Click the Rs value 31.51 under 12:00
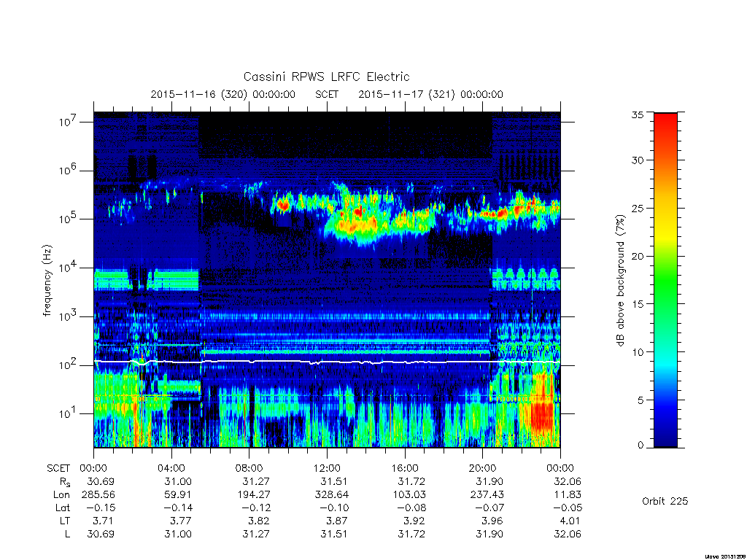Viewport: 747px width, 560px height. tap(333, 481)
